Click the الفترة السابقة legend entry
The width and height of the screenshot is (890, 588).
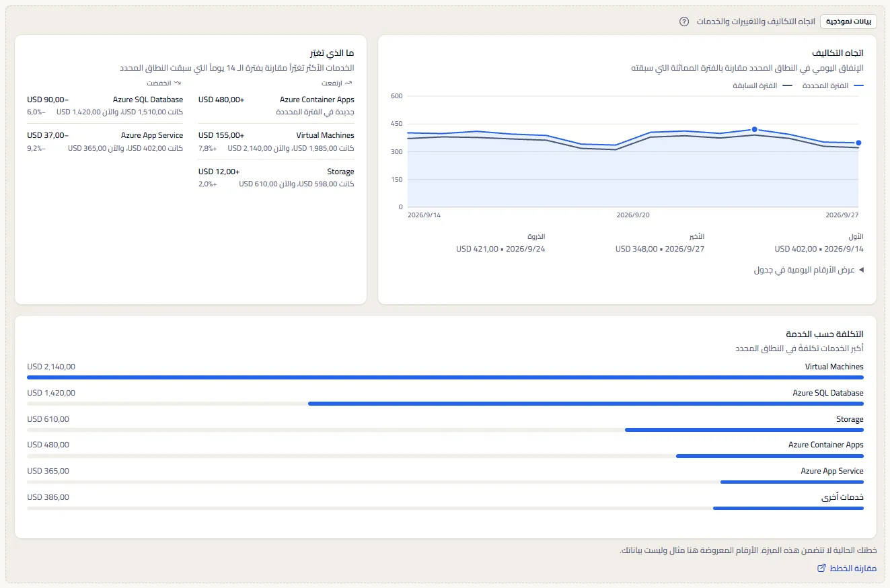click(x=762, y=85)
